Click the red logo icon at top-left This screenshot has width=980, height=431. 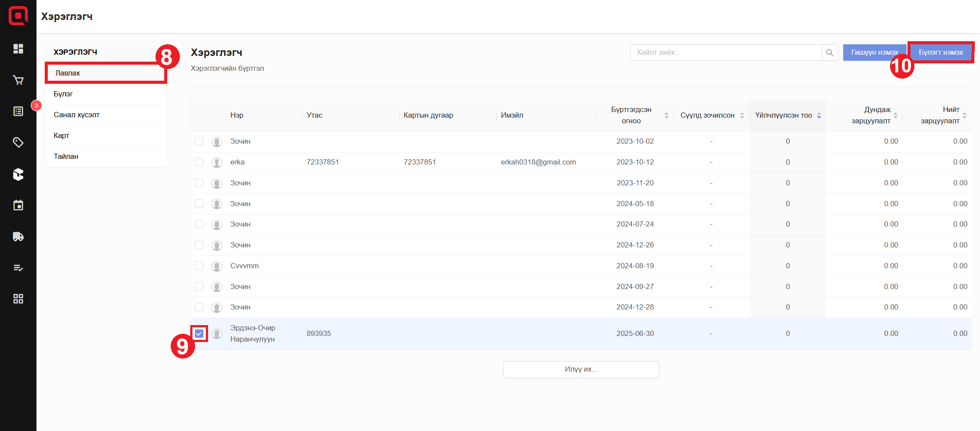[x=18, y=16]
